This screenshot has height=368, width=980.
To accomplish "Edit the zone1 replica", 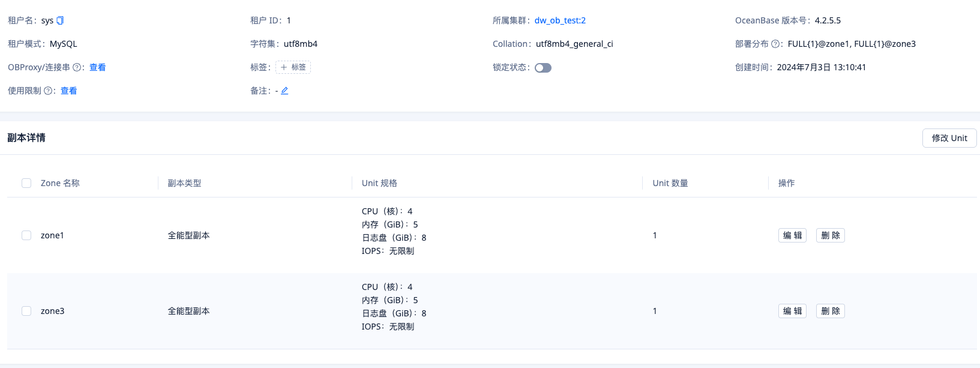I will coord(792,235).
